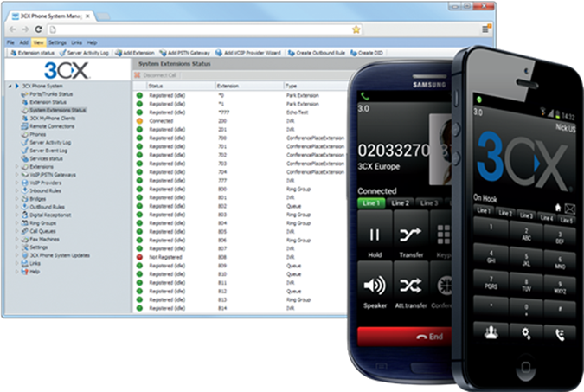Viewport: 584px width, 392px height.
Task: Put the call on Hold on Samsung phone
Action: [x=375, y=235]
